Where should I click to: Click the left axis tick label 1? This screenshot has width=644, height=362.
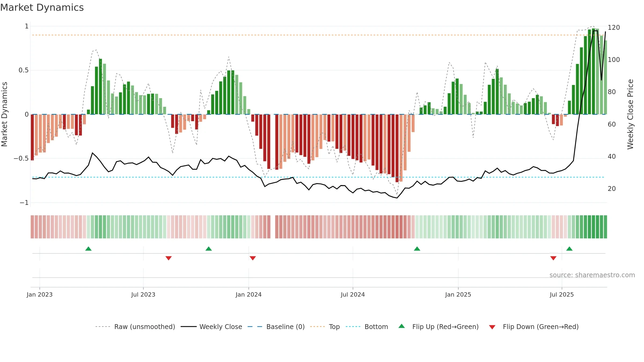point(27,26)
